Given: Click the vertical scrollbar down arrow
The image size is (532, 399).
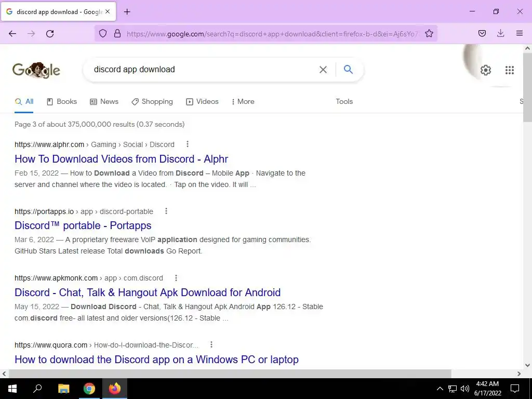Looking at the screenshot, I should [527, 365].
